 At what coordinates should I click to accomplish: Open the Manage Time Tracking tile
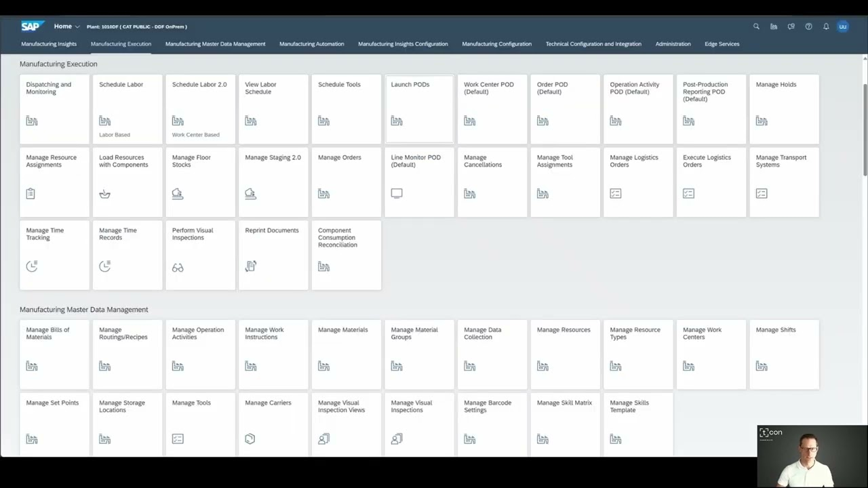point(54,255)
